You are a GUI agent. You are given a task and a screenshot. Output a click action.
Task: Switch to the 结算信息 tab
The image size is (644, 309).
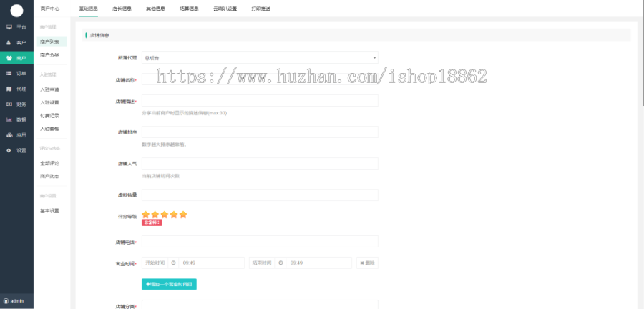pyautogui.click(x=190, y=9)
